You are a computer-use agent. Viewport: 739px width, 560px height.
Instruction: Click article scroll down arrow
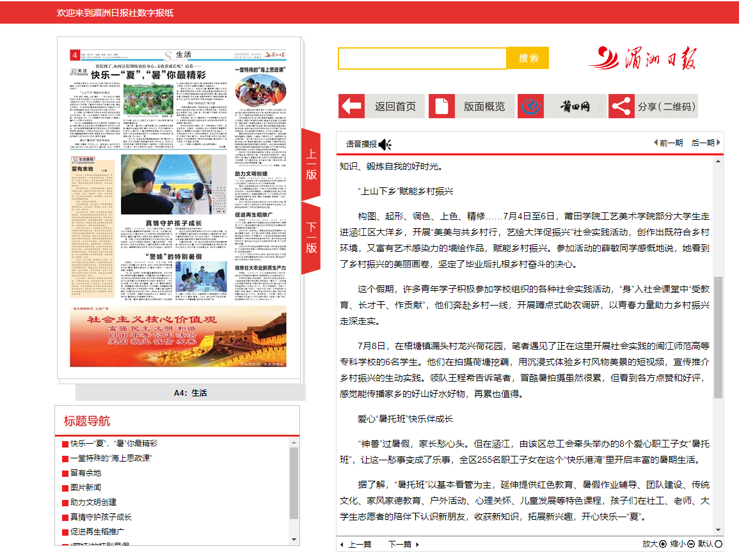point(719,530)
